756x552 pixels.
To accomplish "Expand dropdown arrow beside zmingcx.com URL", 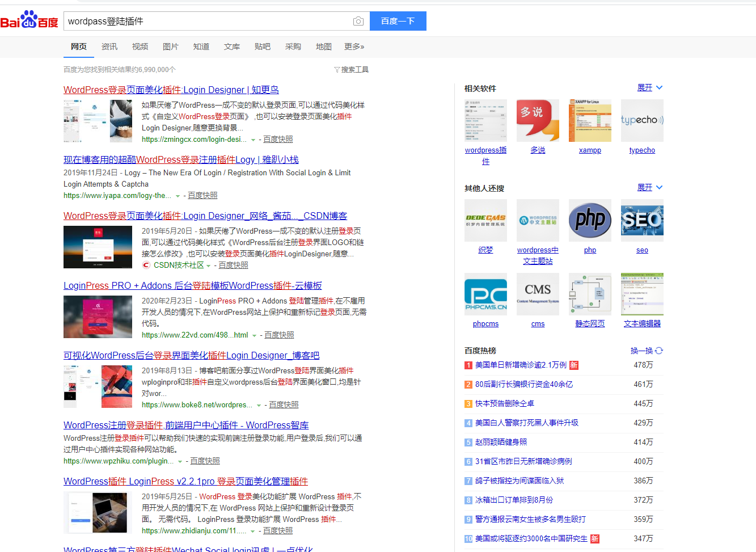I will point(253,140).
